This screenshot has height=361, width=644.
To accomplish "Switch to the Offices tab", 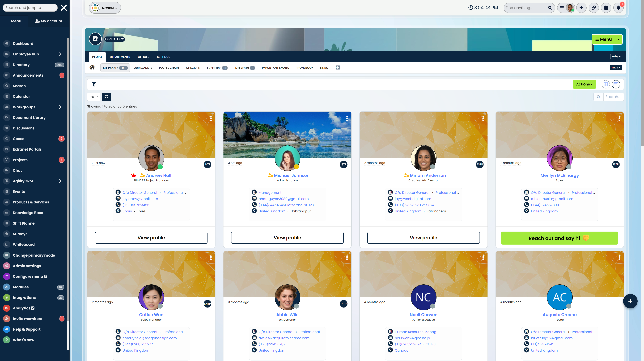I will (x=143, y=57).
